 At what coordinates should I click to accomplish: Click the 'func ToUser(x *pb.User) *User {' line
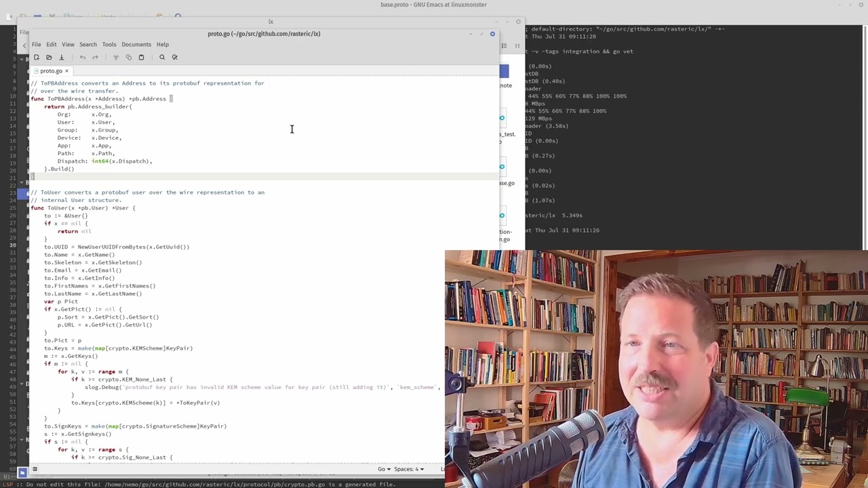83,208
